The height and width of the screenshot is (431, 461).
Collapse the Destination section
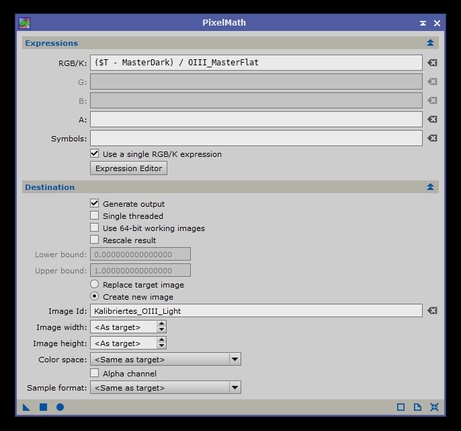tap(430, 187)
